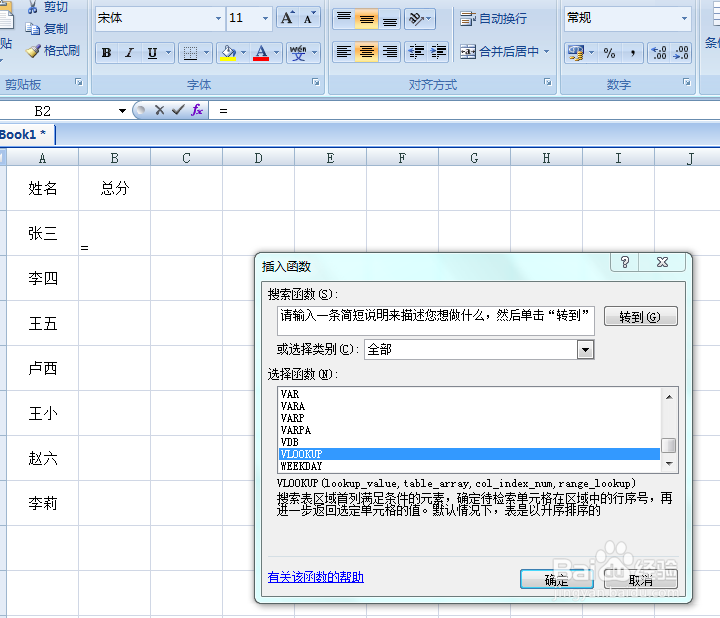720x618 pixels.
Task: Open the borders dropdown arrow
Action: (x=206, y=53)
